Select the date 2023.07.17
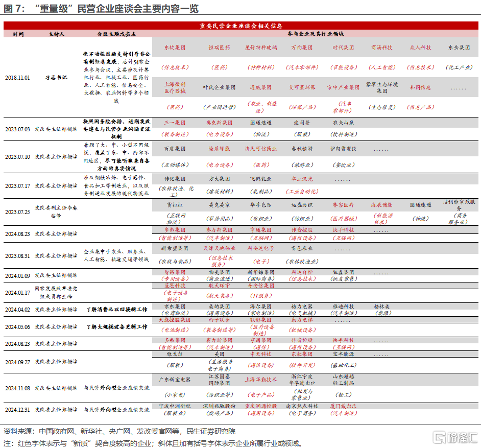Viewport: 481px width, 448px height. click(x=17, y=186)
